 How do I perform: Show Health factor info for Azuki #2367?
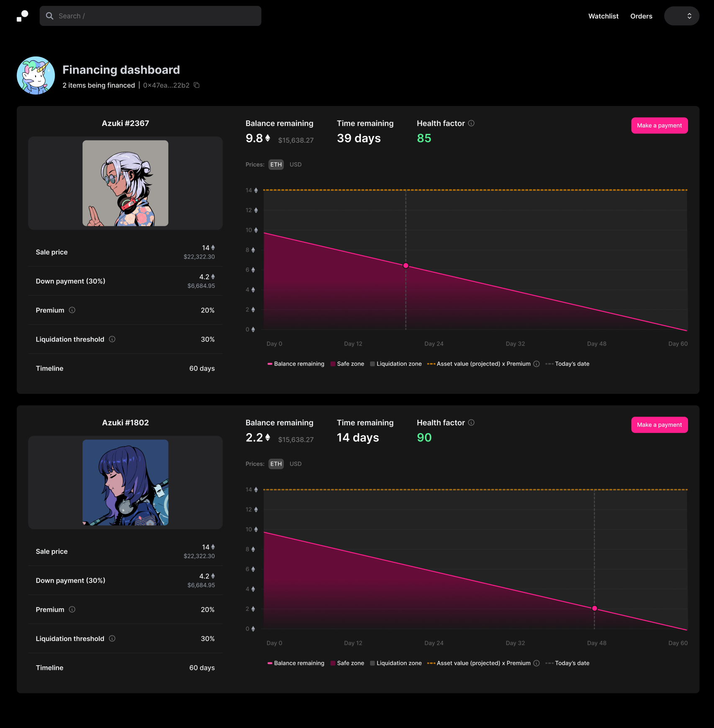coord(471,123)
